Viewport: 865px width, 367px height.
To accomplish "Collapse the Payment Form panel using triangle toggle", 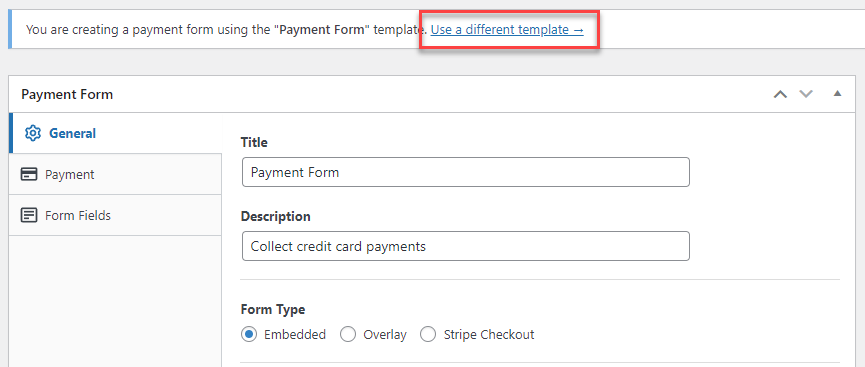I will [837, 94].
